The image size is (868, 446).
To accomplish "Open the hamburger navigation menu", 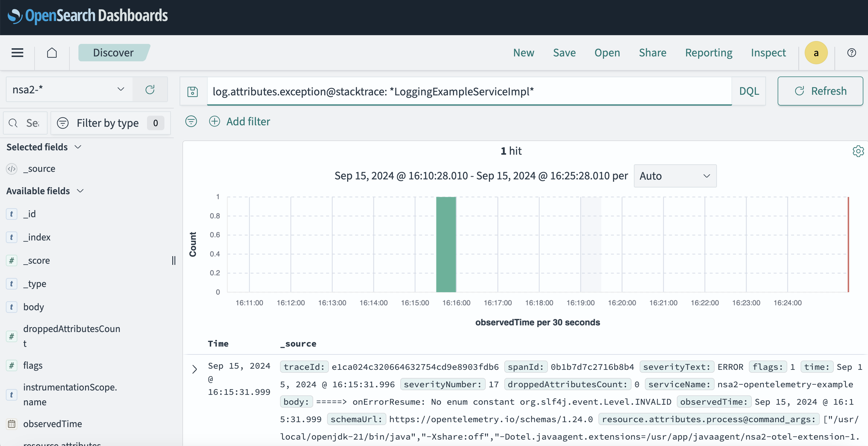I will pos(17,53).
